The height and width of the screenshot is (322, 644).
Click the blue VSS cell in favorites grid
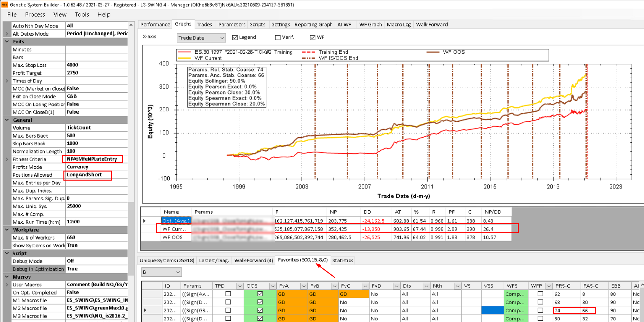[492, 310]
